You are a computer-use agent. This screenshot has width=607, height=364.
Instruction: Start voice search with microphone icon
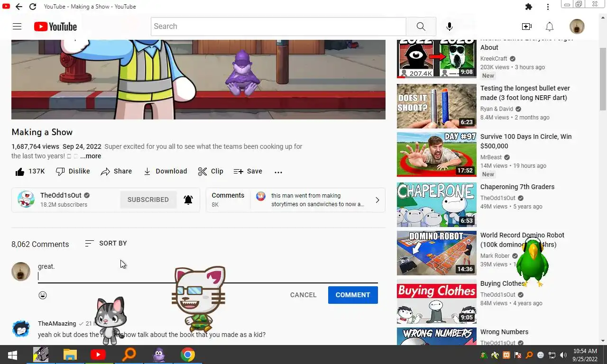(x=450, y=27)
